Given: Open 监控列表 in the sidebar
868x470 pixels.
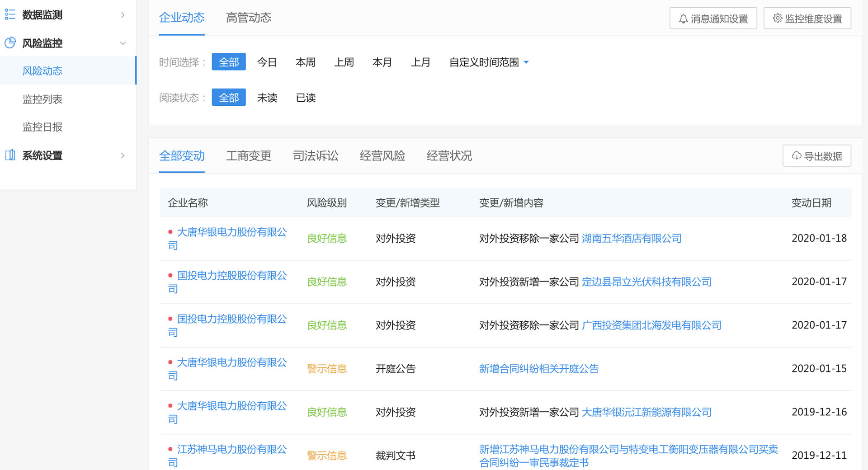Looking at the screenshot, I should [x=42, y=99].
